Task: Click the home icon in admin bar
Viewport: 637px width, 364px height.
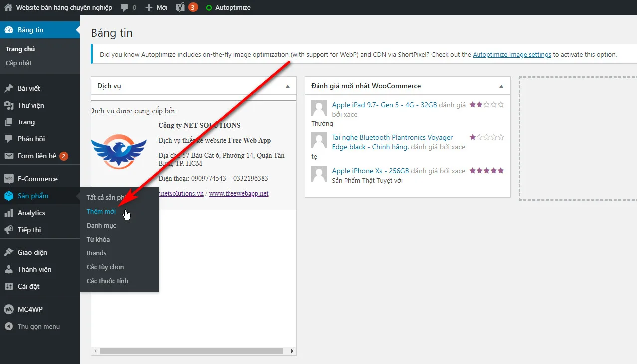Action: [x=8, y=7]
